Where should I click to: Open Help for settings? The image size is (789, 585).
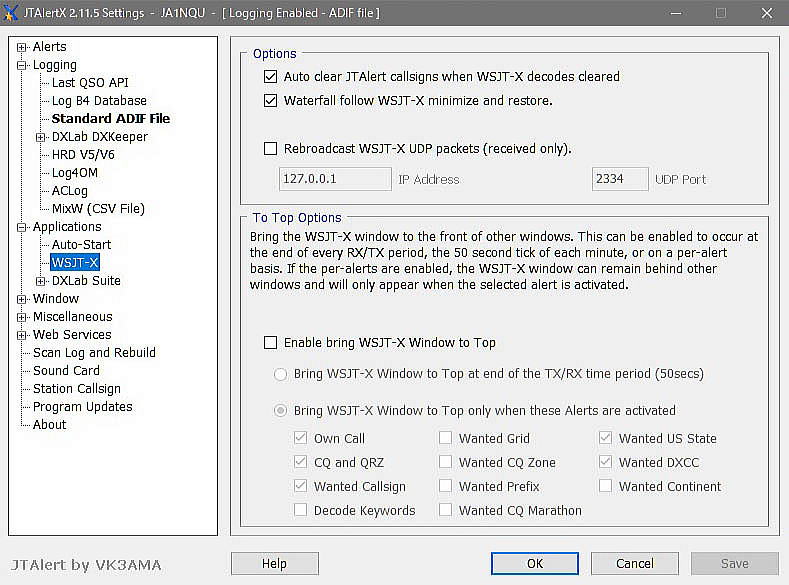coord(274,563)
